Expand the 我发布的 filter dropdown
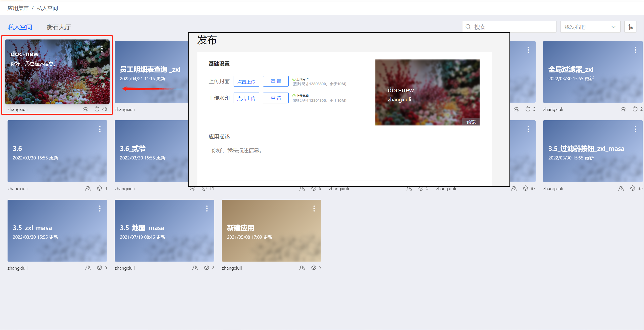 [590, 27]
